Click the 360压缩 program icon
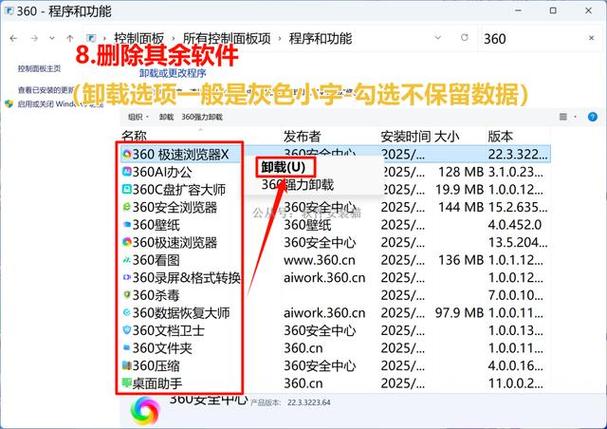607x429 pixels. pos(127,365)
